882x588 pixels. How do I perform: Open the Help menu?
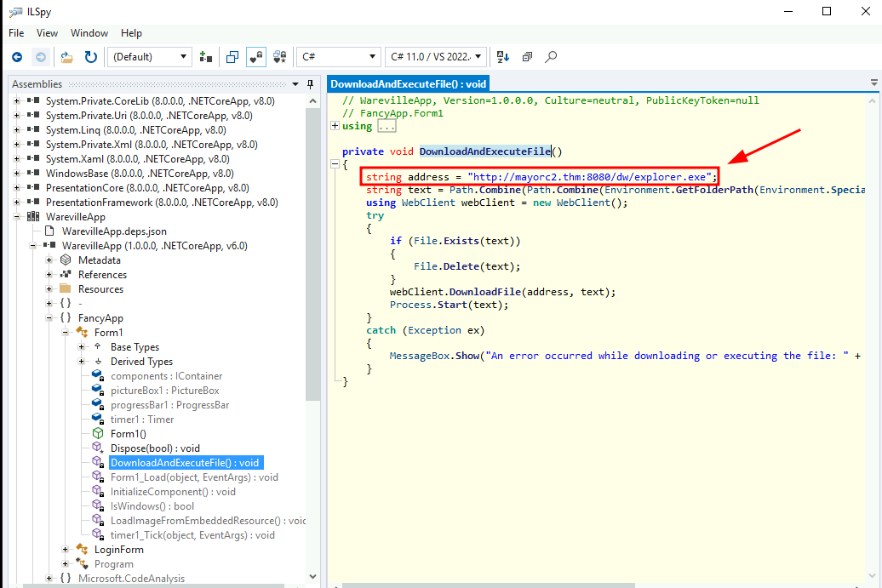coord(131,33)
